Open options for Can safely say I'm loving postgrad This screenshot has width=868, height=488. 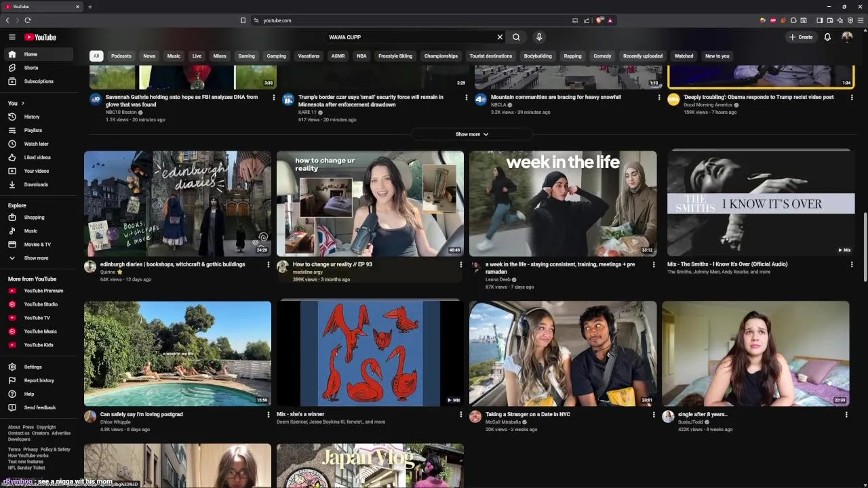pyautogui.click(x=269, y=415)
